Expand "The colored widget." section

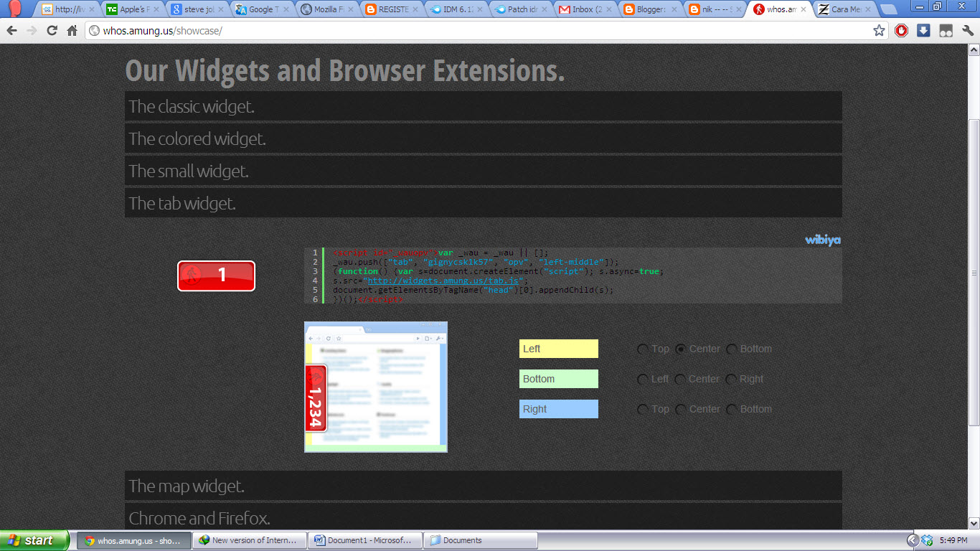(x=483, y=138)
